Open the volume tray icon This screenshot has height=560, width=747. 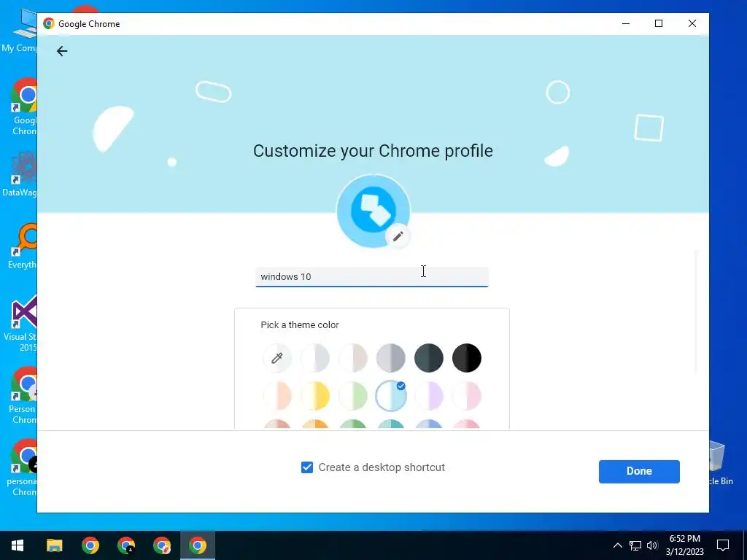(652, 545)
